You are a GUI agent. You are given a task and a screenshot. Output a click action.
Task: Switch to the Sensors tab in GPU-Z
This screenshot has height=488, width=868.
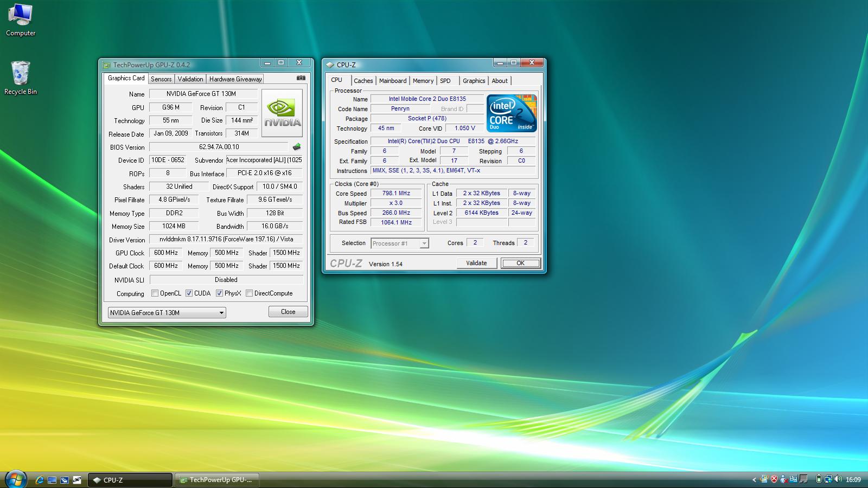(x=161, y=79)
